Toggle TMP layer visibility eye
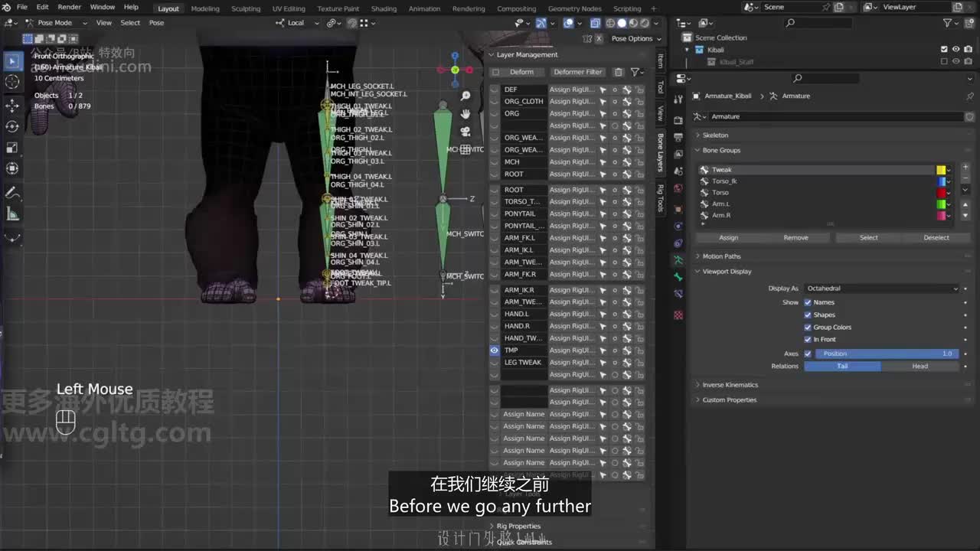Image resolution: width=980 pixels, height=551 pixels. [495, 350]
